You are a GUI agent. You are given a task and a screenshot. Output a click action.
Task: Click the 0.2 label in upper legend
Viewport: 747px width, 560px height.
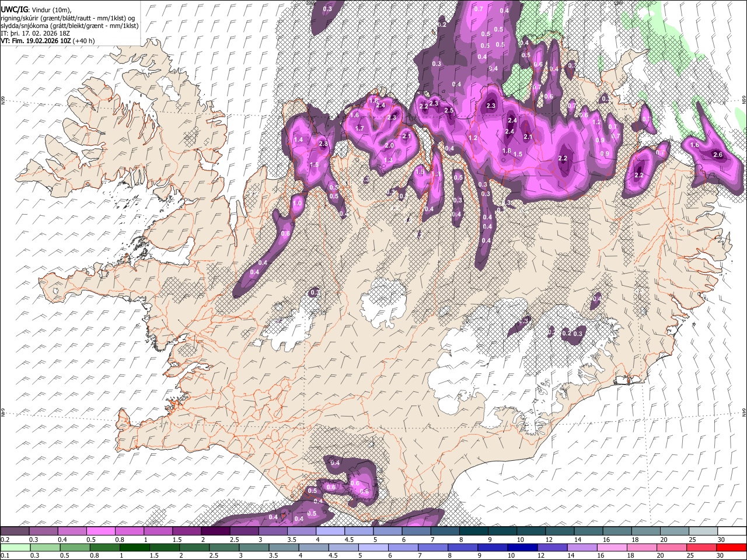[x=4, y=540]
